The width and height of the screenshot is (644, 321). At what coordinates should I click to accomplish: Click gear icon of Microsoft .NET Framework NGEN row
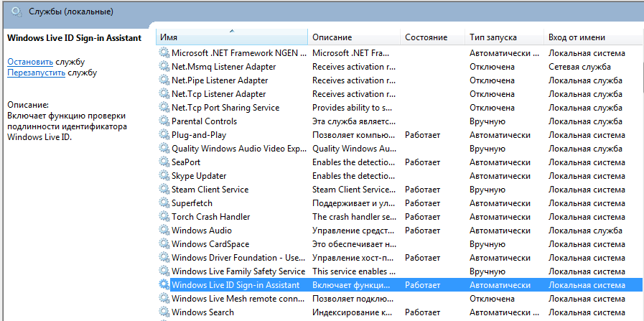click(164, 53)
